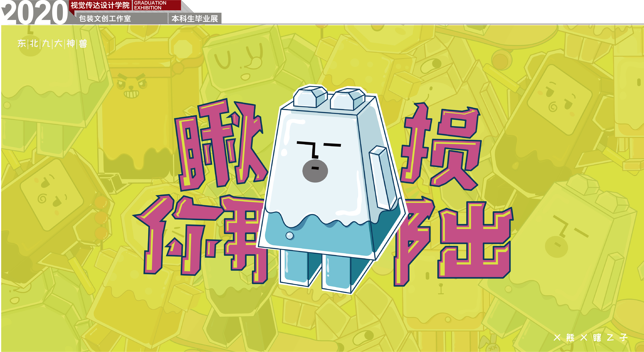Select the 包装文创工作室 gray label
Image resolution: width=644 pixels, height=352 pixels.
(x=105, y=19)
